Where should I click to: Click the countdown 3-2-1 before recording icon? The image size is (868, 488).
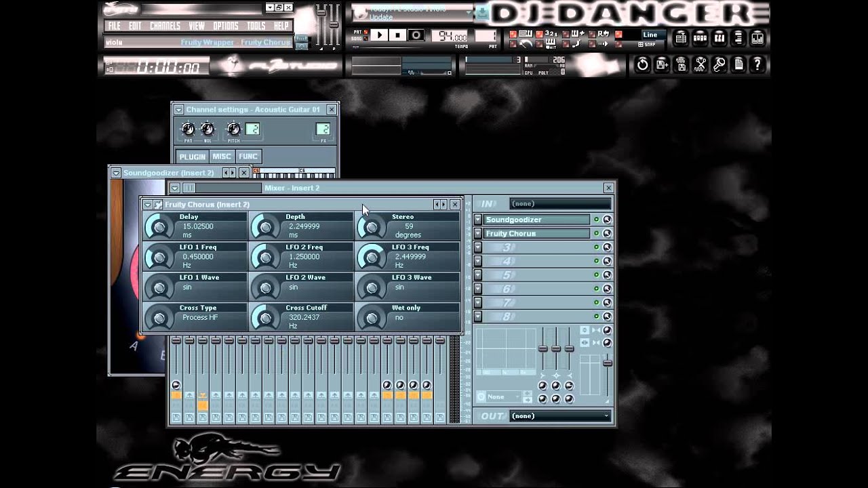click(551, 34)
